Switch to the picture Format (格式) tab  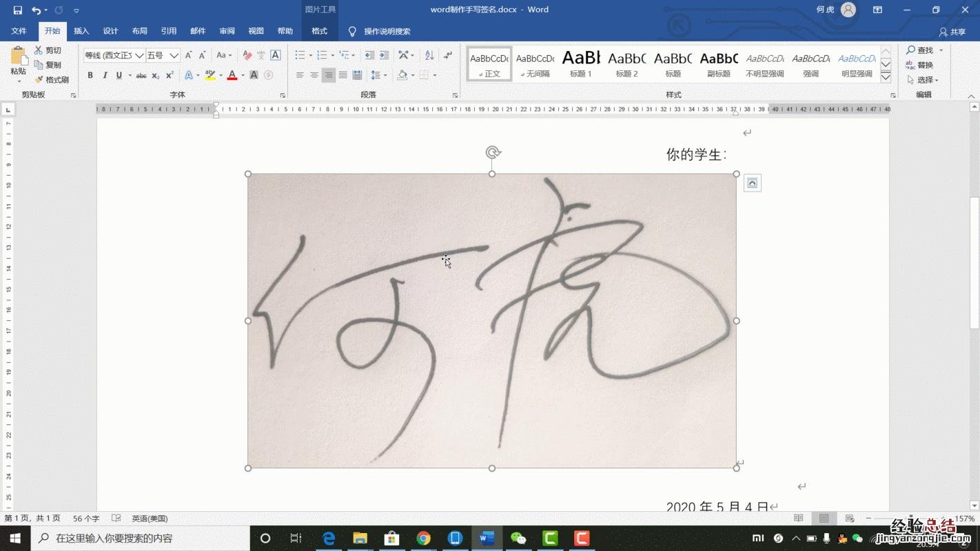(x=319, y=31)
